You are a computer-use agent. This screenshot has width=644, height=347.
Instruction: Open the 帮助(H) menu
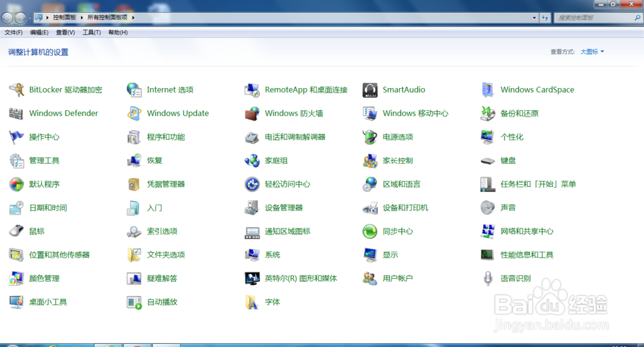pyautogui.click(x=118, y=32)
